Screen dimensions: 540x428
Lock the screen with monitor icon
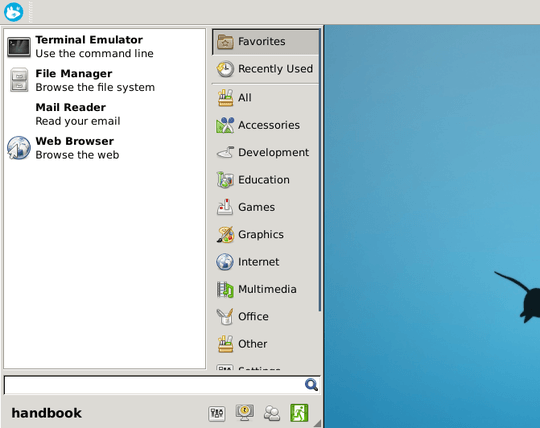(x=245, y=413)
